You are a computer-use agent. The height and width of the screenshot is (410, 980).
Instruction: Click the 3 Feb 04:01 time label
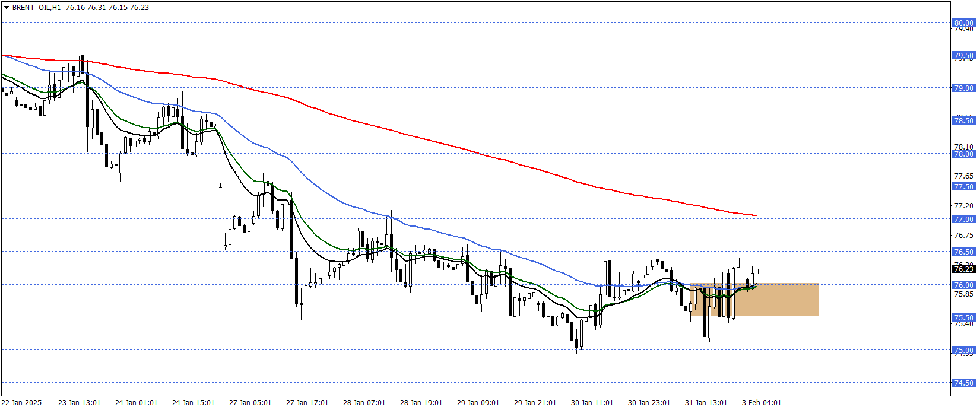tap(762, 402)
